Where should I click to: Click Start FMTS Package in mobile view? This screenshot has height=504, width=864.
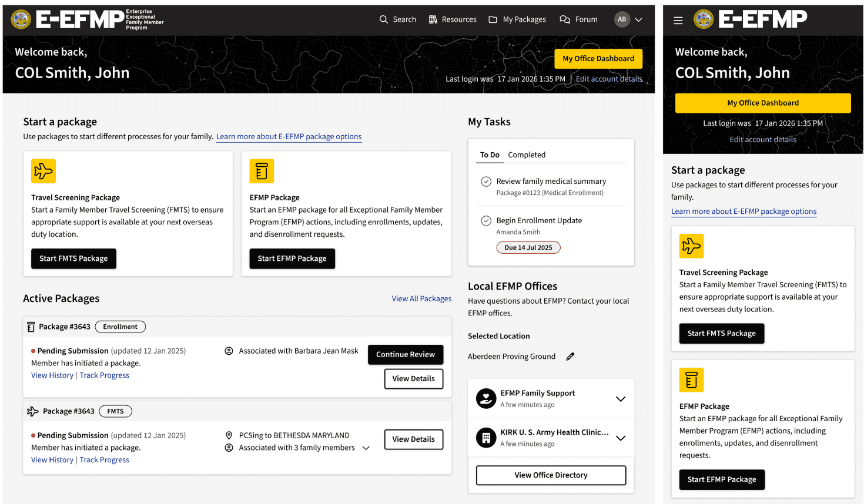pos(722,334)
